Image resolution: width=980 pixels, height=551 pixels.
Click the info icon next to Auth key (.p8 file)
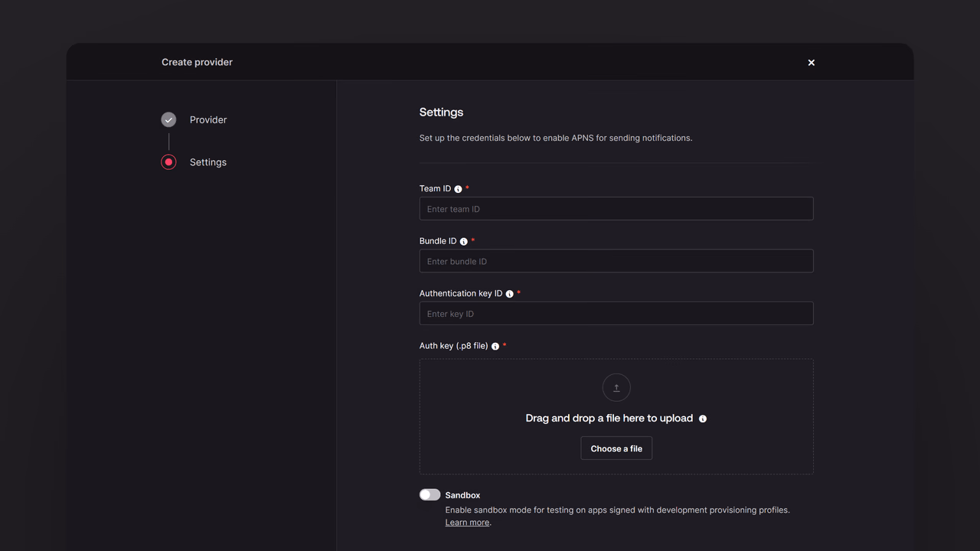pos(495,347)
